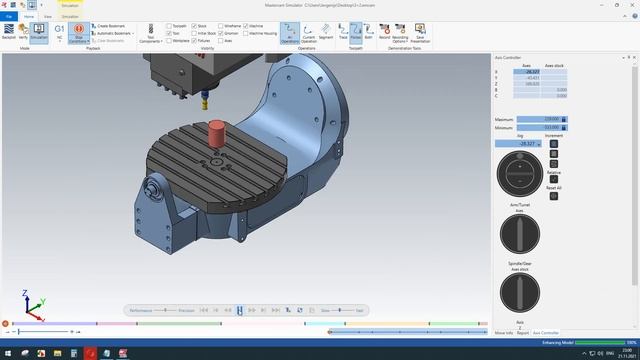The image size is (640, 360).
Task: Click the first Increment button
Action: point(553,144)
